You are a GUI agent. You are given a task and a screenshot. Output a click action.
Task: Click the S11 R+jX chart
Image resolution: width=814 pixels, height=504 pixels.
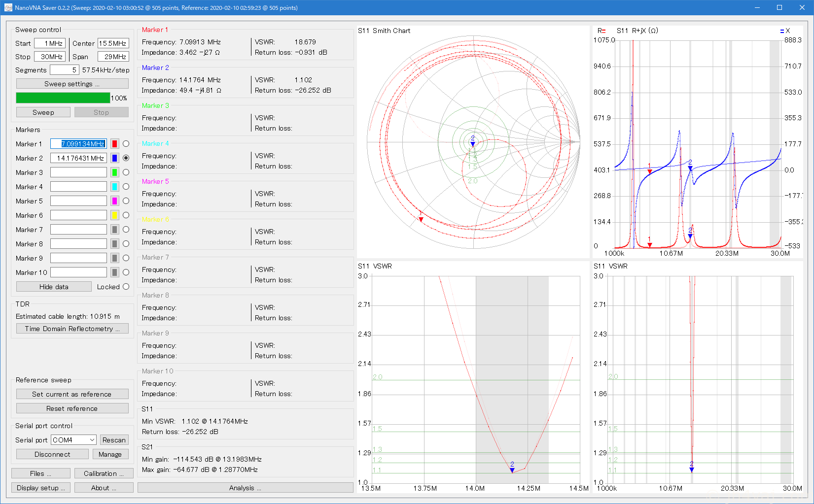click(697, 142)
